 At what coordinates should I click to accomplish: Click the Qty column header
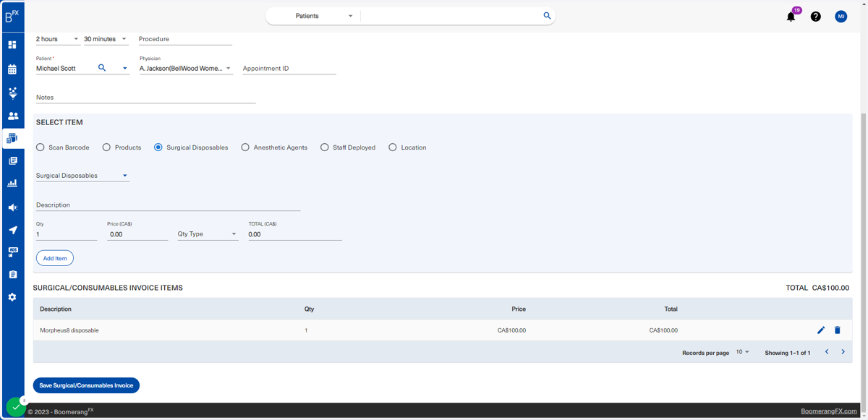[x=310, y=309]
